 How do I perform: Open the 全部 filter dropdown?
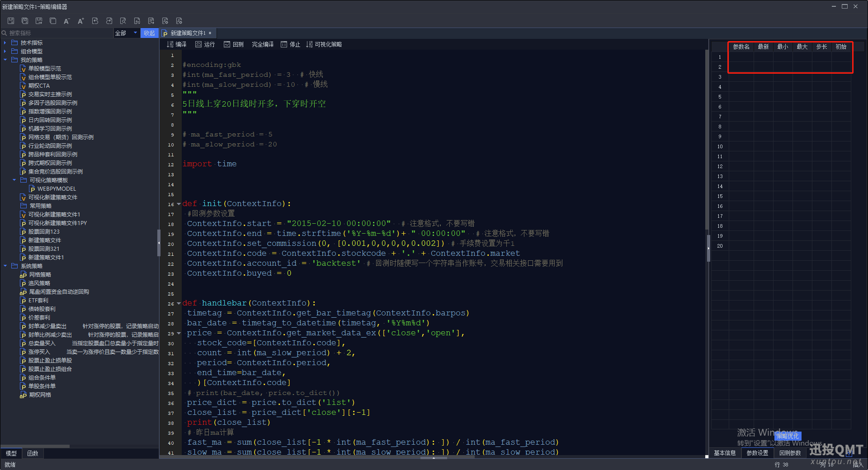[126, 33]
